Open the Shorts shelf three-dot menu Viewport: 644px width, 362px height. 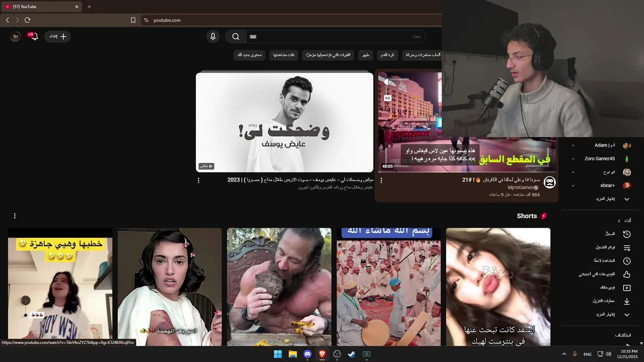pyautogui.click(x=15, y=216)
